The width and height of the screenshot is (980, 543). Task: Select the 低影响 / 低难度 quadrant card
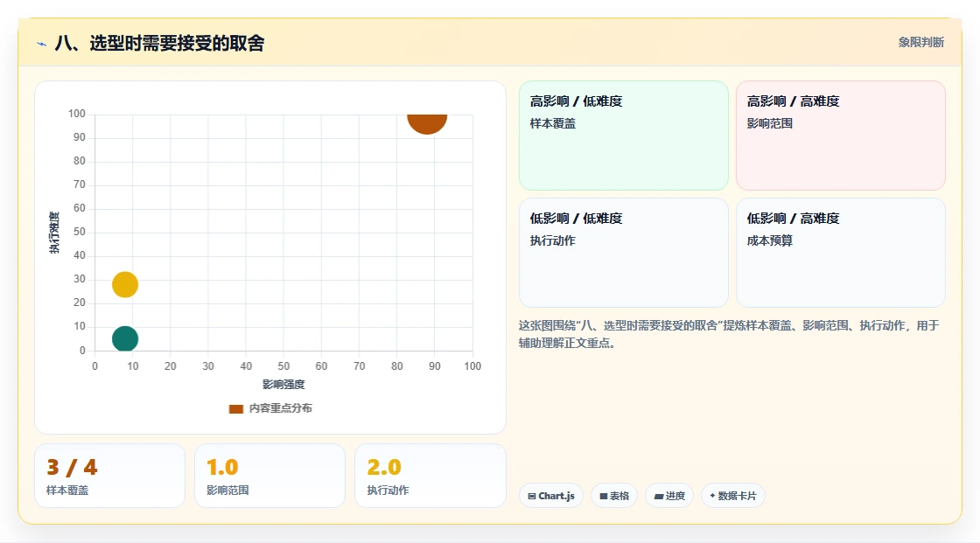pyautogui.click(x=624, y=253)
